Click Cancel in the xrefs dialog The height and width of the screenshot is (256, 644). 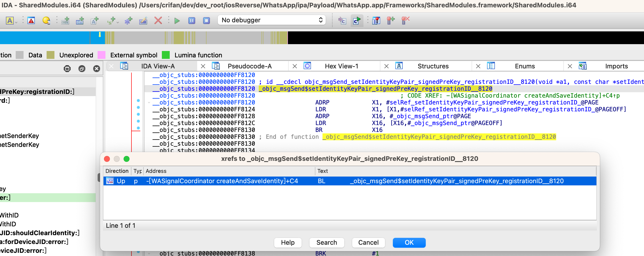(368, 243)
